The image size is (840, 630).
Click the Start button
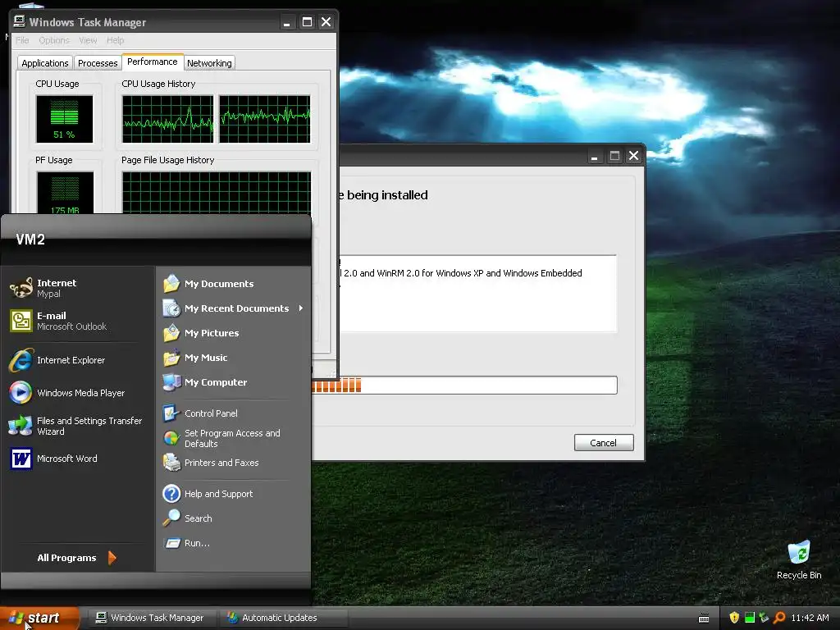[39, 618]
